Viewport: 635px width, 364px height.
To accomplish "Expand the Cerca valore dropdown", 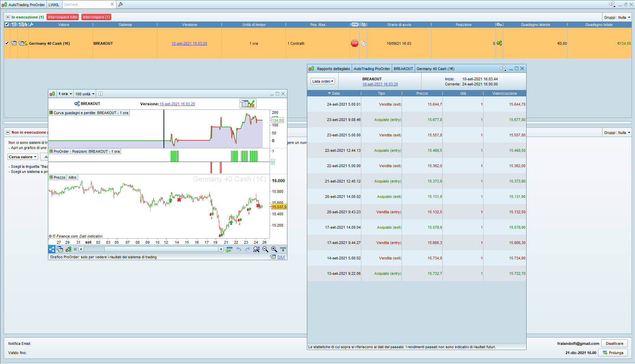I will click(23, 157).
